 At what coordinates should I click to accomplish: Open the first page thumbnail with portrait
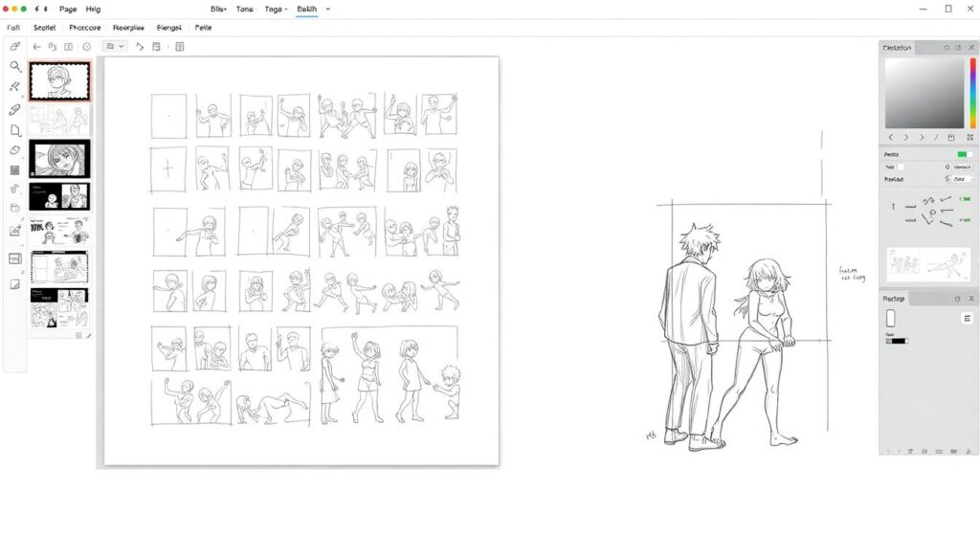(x=59, y=81)
